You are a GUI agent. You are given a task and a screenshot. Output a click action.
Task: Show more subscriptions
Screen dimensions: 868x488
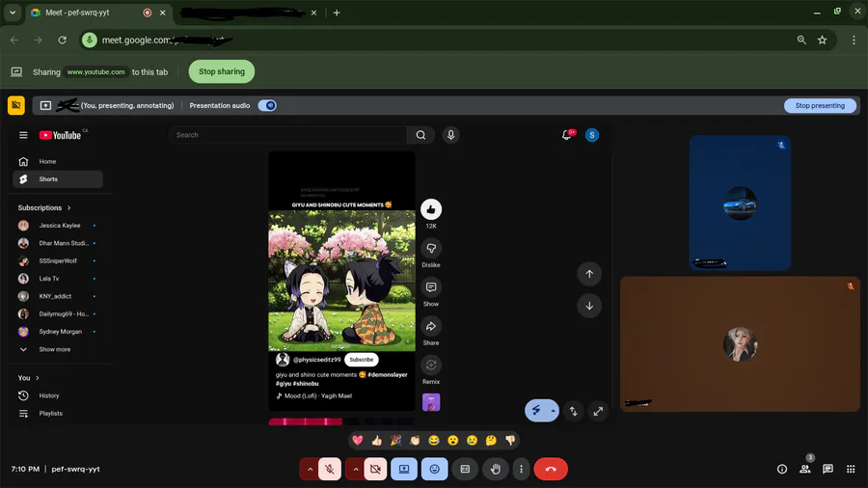pos(55,350)
